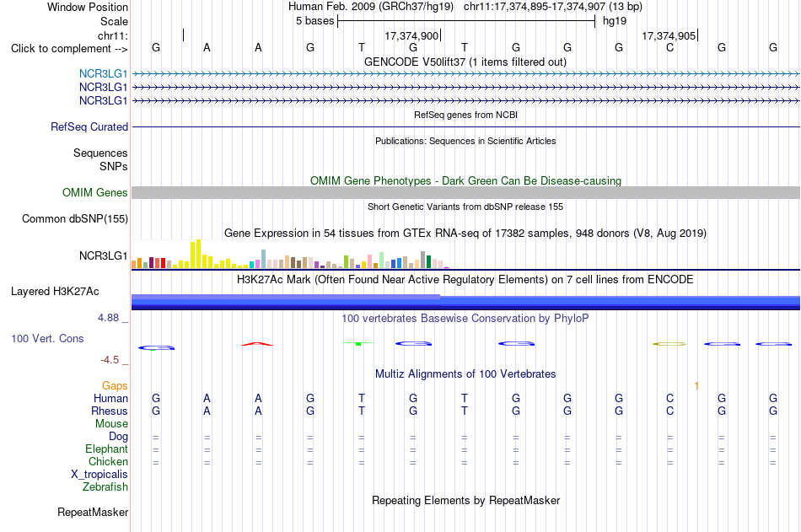Click the gray OMIM Genes item bar
The image size is (801, 532).
(x=465, y=193)
